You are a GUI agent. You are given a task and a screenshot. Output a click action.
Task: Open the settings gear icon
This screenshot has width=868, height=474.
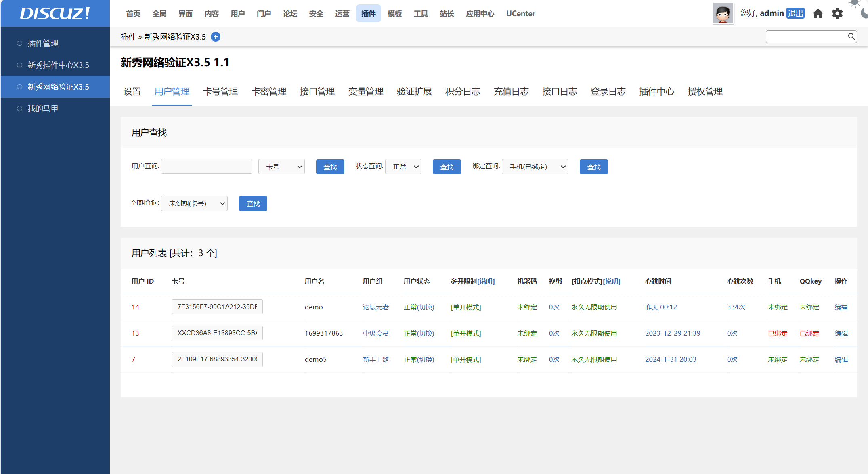point(837,13)
